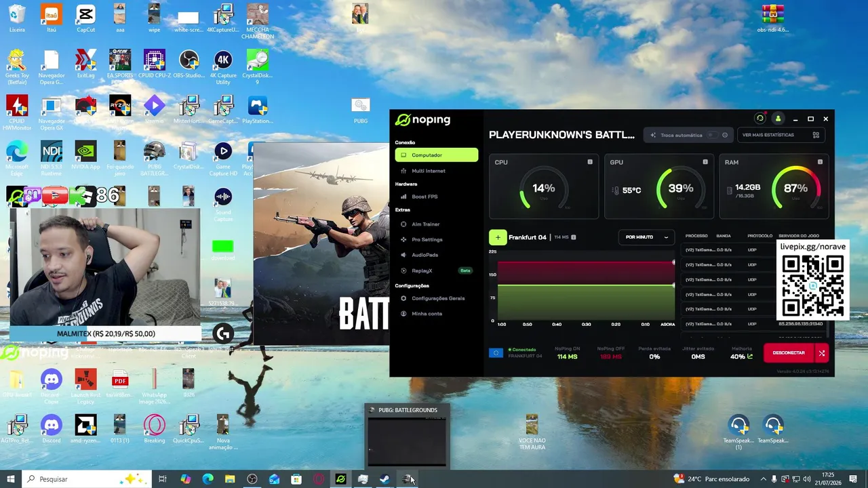Open the volume control in system tray
868x488 pixels.
[806, 479]
